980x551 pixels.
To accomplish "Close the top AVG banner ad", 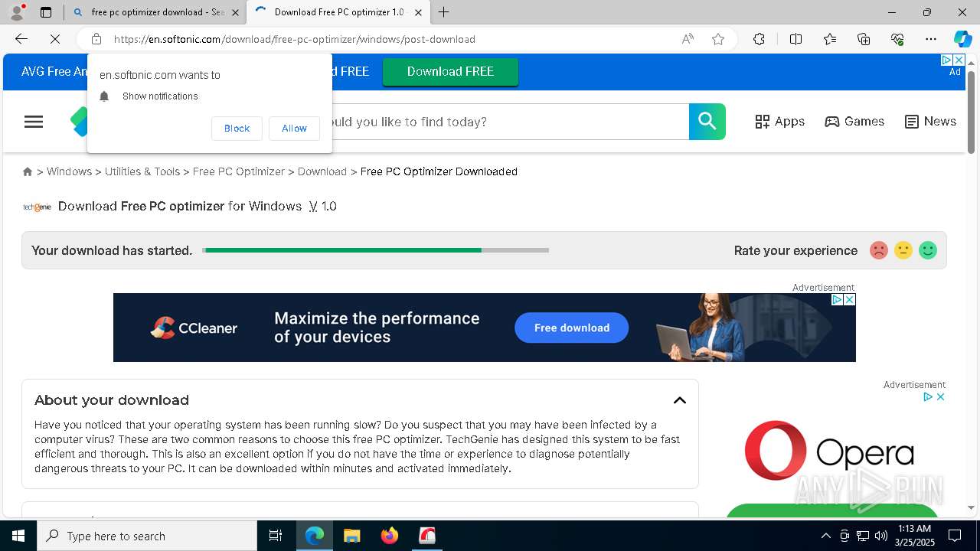I will [x=959, y=60].
